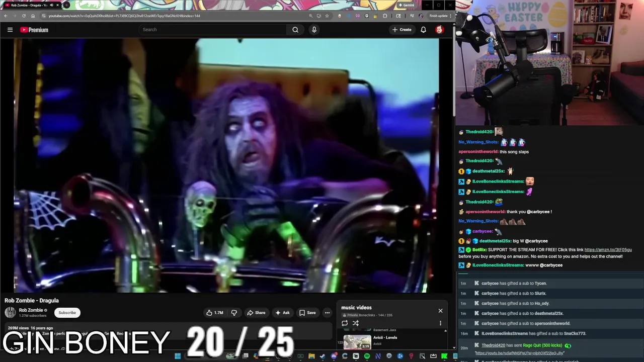Click Finish update button
This screenshot has height=362, width=644.
438,16
